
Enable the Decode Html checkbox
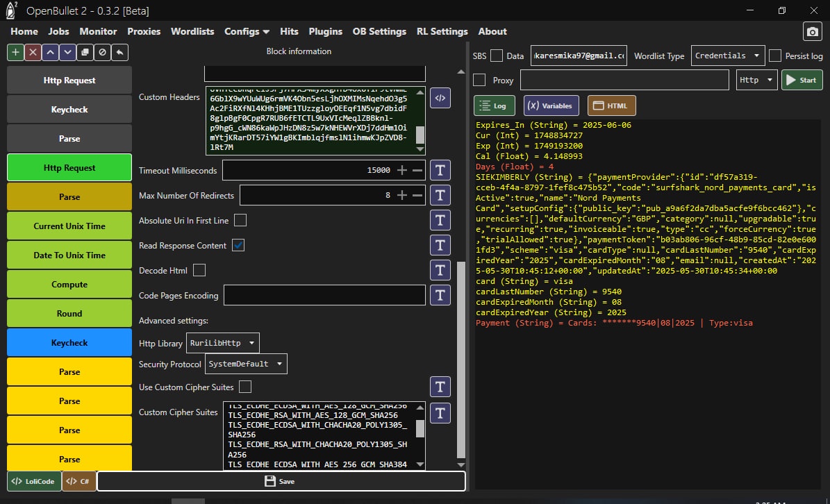tap(199, 270)
